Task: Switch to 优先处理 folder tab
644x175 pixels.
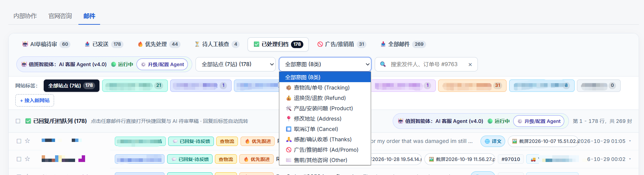Action: pos(159,44)
